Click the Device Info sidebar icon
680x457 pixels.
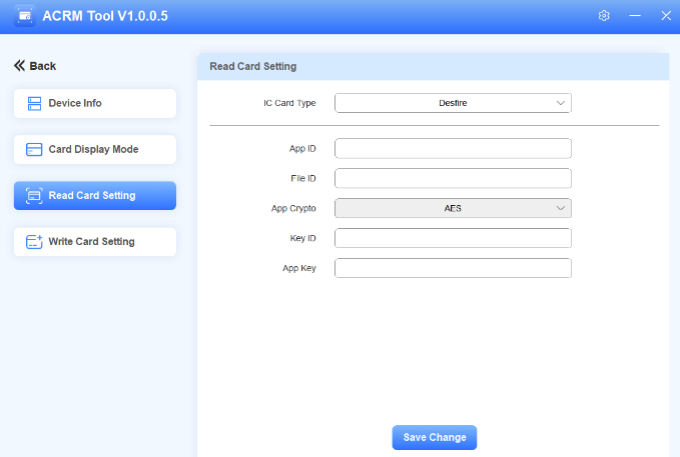34,103
